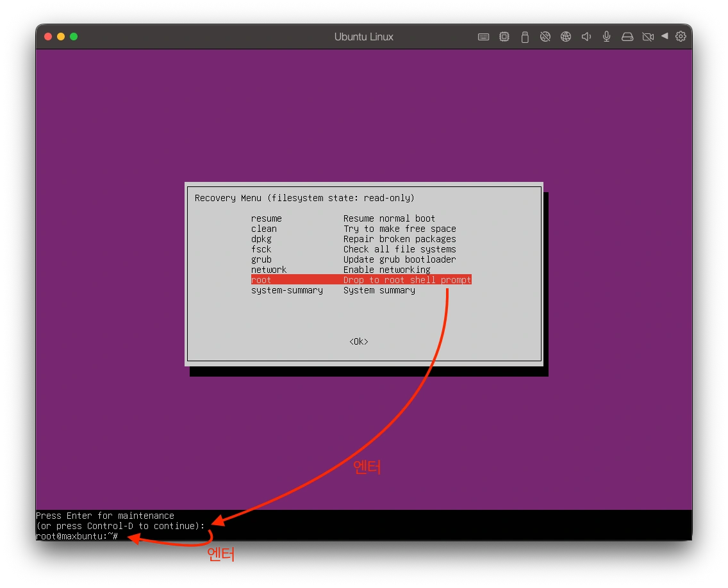Open the USB device icon

tap(525, 37)
